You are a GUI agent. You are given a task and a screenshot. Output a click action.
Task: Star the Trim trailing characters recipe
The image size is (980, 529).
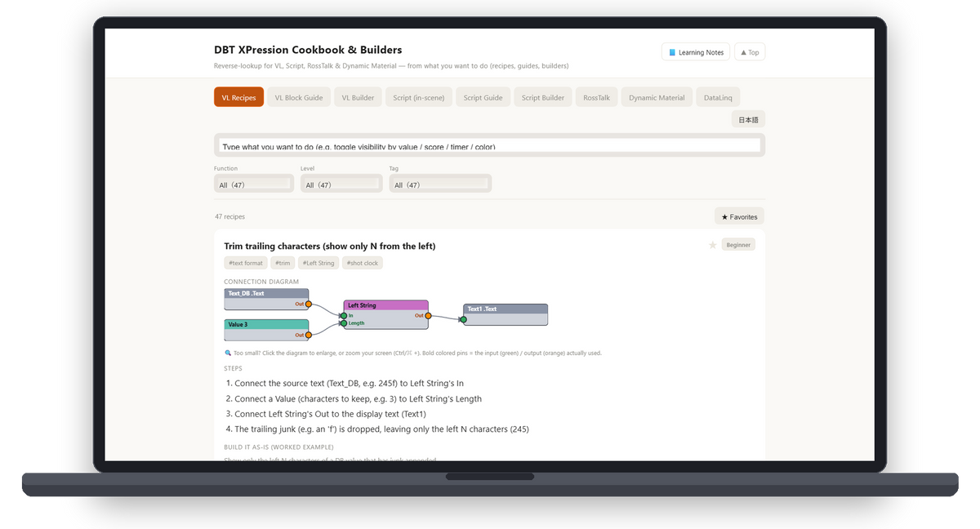[x=712, y=245]
